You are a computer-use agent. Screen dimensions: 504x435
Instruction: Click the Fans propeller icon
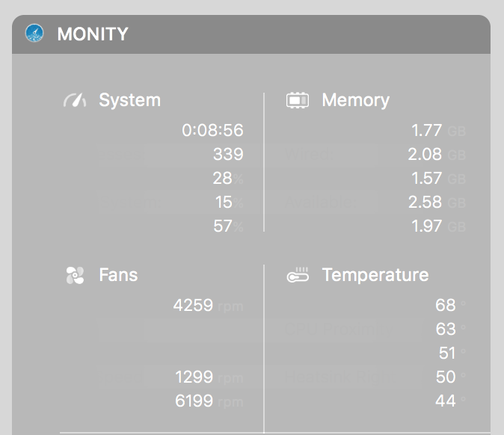pyautogui.click(x=75, y=275)
